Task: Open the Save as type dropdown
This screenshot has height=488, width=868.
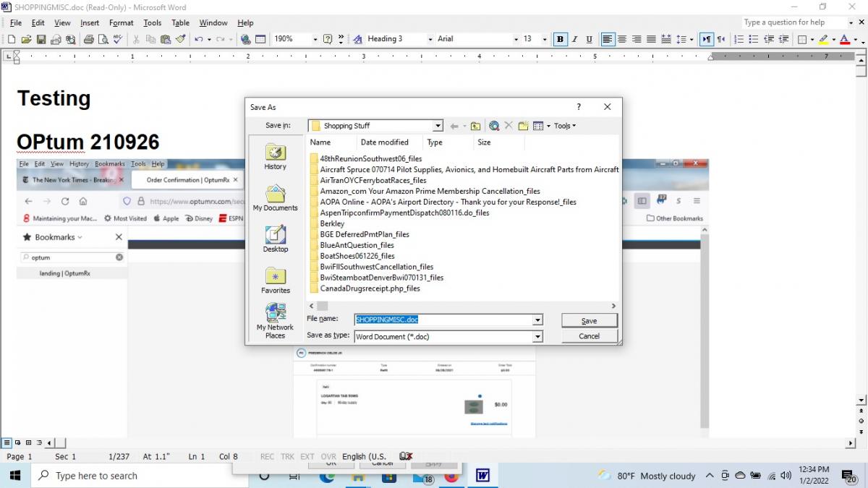Action: (x=537, y=336)
